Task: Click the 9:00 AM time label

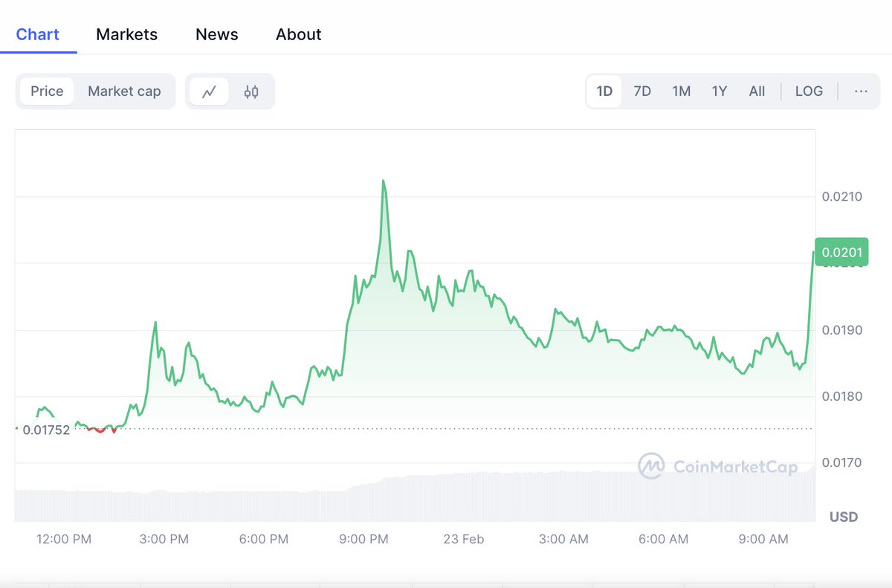Action: coord(763,539)
